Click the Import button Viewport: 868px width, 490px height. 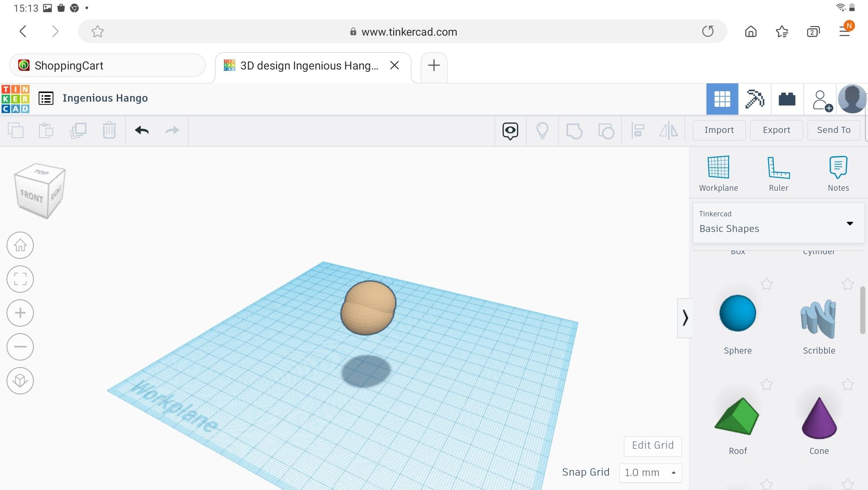pyautogui.click(x=719, y=129)
